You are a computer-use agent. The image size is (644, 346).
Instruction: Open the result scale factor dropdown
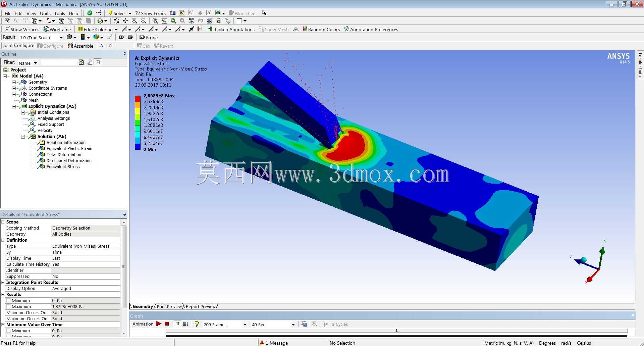click(x=61, y=38)
